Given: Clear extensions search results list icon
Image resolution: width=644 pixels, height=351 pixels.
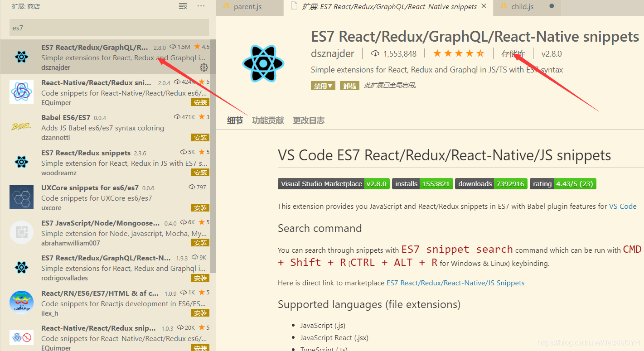Looking at the screenshot, I should pyautogui.click(x=183, y=6).
